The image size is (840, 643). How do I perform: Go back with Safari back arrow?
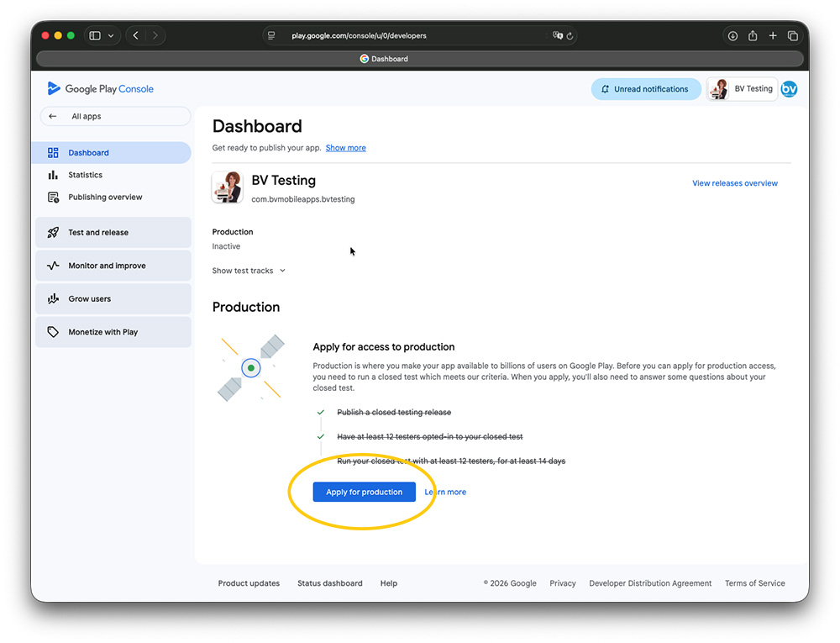[136, 35]
